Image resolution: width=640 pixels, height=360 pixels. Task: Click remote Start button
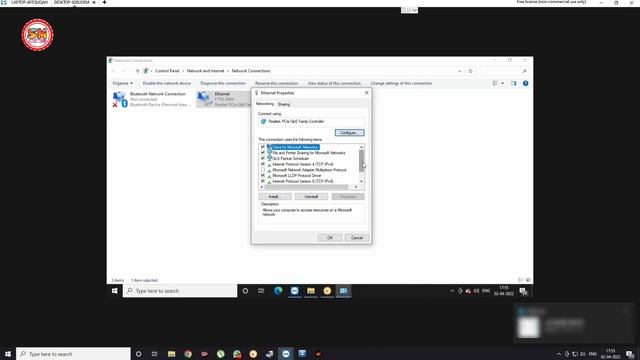(x=115, y=291)
